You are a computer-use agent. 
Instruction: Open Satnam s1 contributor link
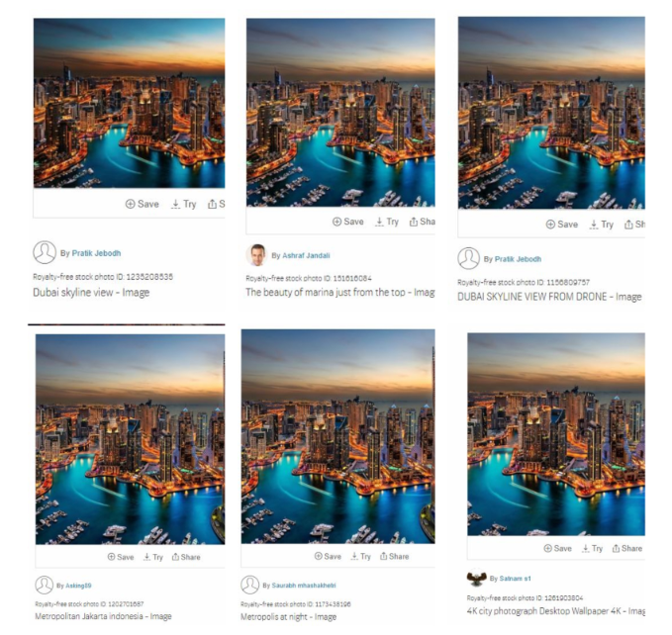pos(516,579)
